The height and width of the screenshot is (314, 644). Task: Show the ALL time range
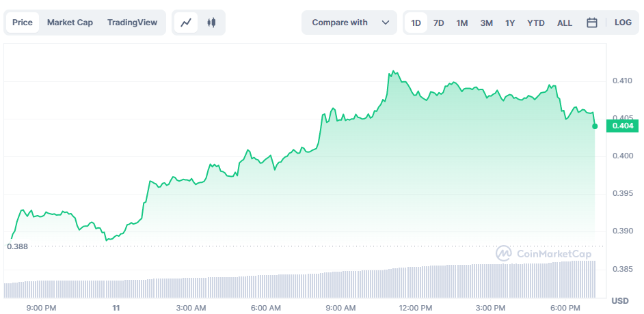(x=565, y=23)
